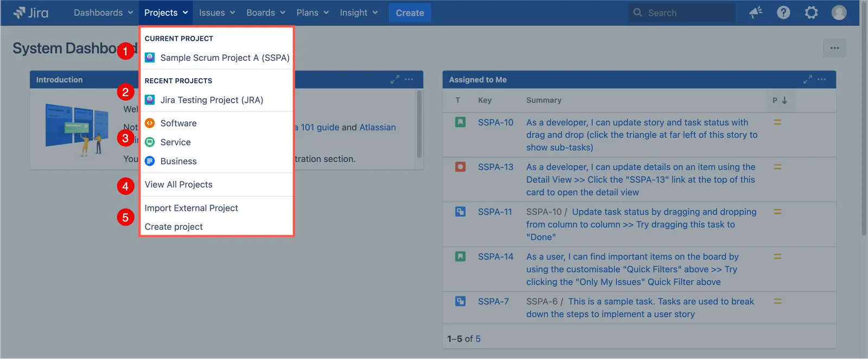The image size is (868, 359).
Task: Maximize the Introduction gadget
Action: [x=395, y=79]
